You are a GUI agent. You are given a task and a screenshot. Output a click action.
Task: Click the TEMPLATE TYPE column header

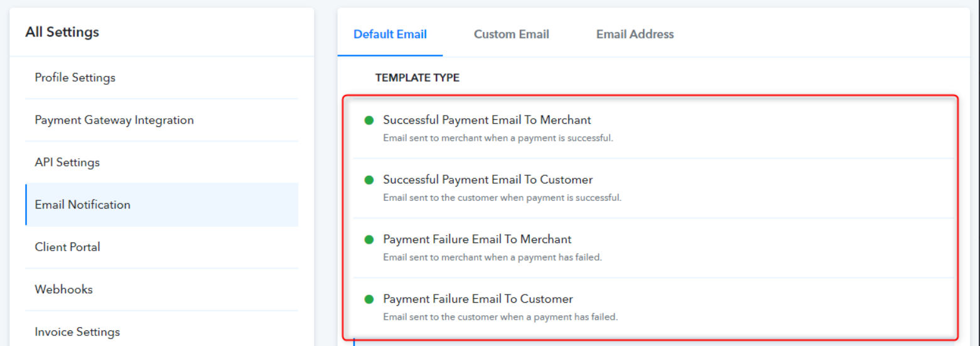[x=417, y=78]
